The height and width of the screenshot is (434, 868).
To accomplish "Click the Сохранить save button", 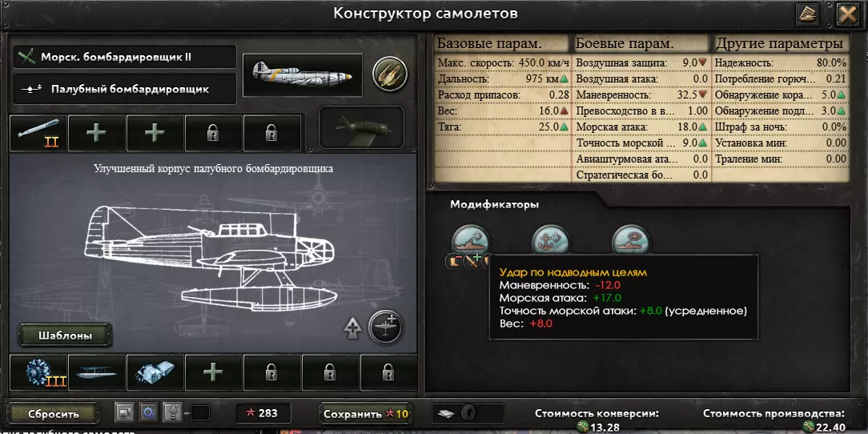I will pyautogui.click(x=365, y=413).
